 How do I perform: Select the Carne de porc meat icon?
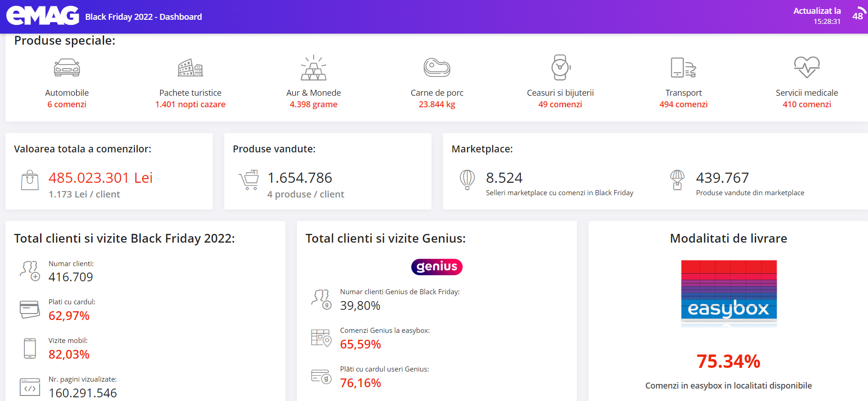pyautogui.click(x=437, y=68)
